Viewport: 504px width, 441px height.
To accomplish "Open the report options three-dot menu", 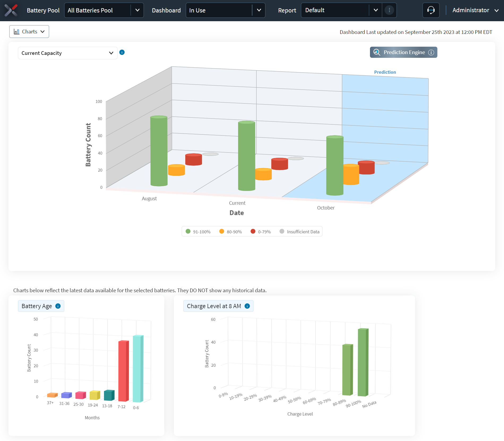I will click(x=389, y=10).
